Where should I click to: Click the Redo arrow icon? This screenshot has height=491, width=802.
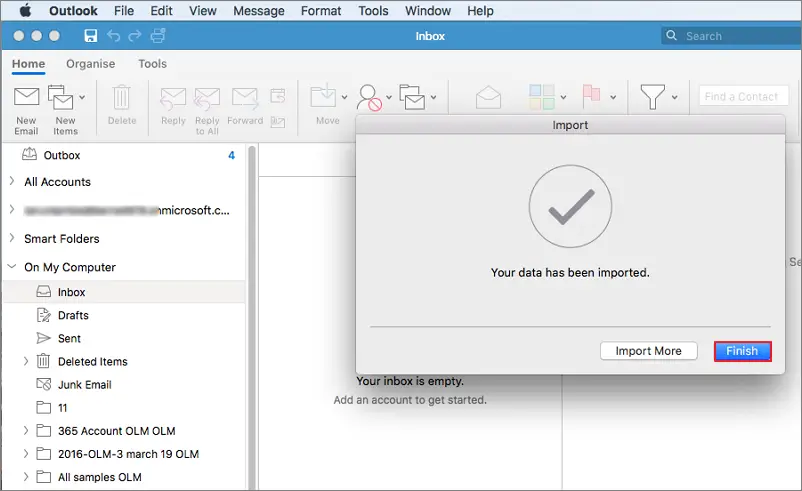pos(135,36)
